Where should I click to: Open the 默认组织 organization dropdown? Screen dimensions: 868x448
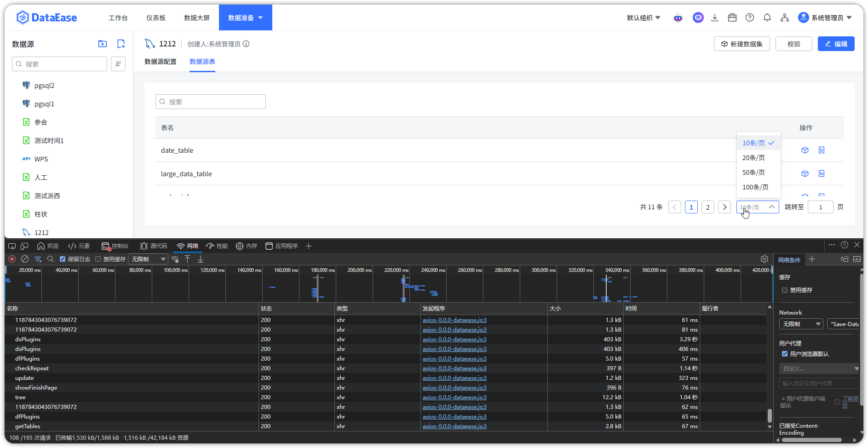point(643,18)
